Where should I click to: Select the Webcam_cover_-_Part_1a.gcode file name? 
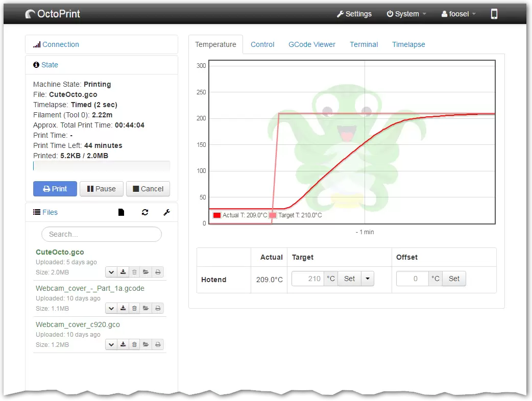(90, 288)
